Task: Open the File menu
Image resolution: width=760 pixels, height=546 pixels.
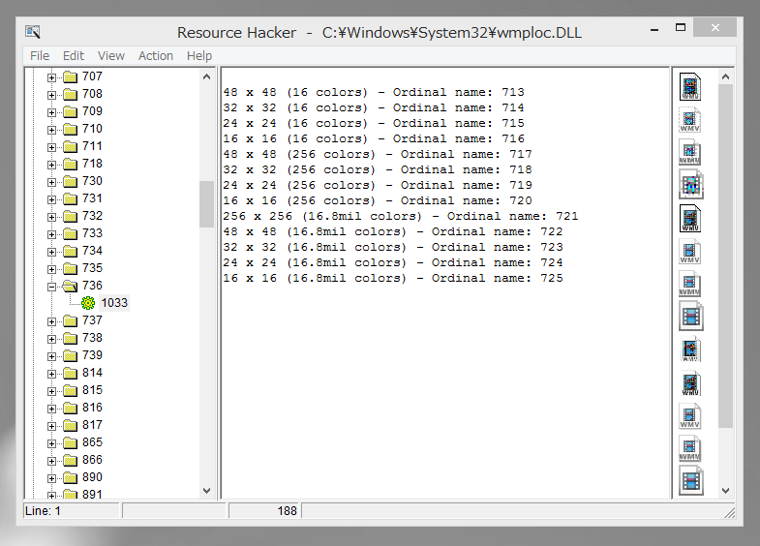Action: point(40,56)
